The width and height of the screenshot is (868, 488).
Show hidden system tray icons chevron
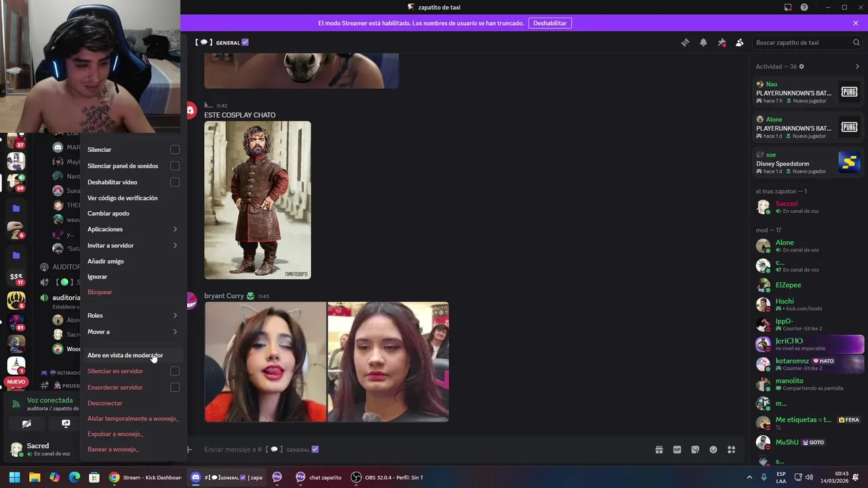pyautogui.click(x=749, y=477)
